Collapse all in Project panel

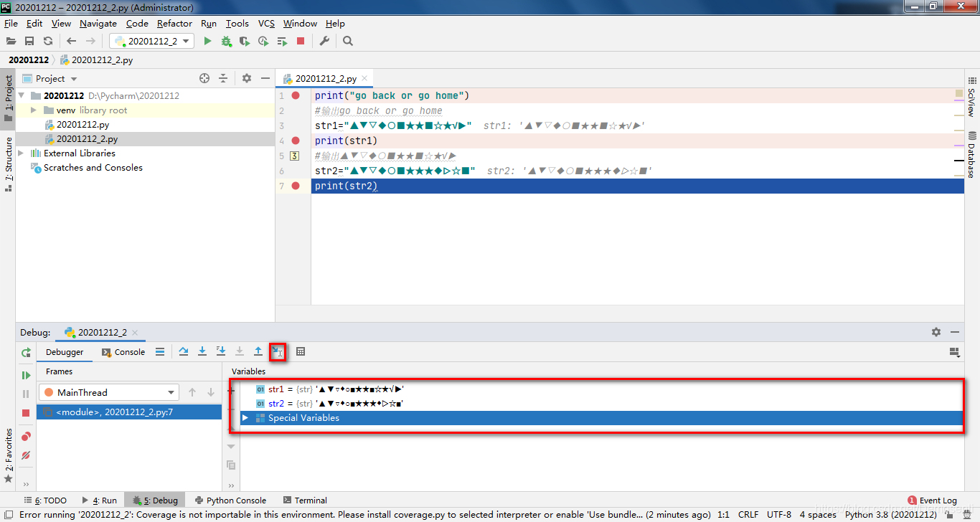pyautogui.click(x=223, y=78)
